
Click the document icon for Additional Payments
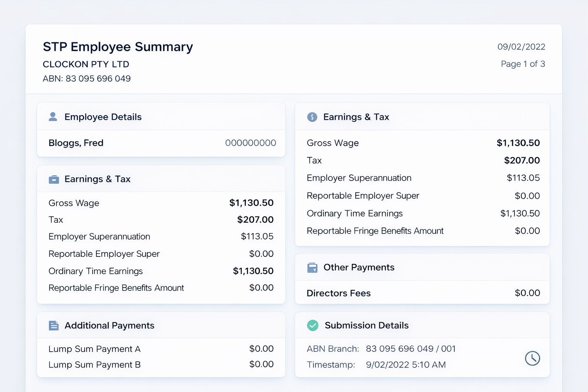click(x=54, y=325)
